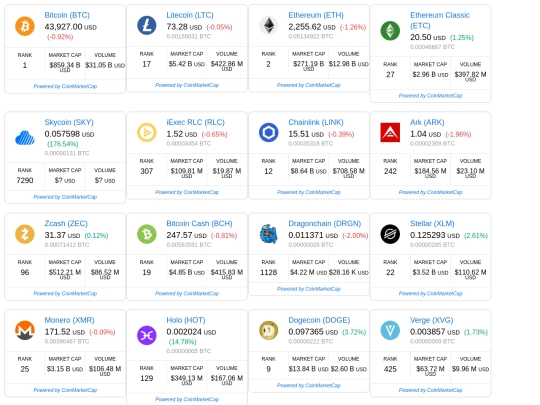540x405 pixels.
Task: Open the Stellar (XLM) title link
Action: pos(432,224)
